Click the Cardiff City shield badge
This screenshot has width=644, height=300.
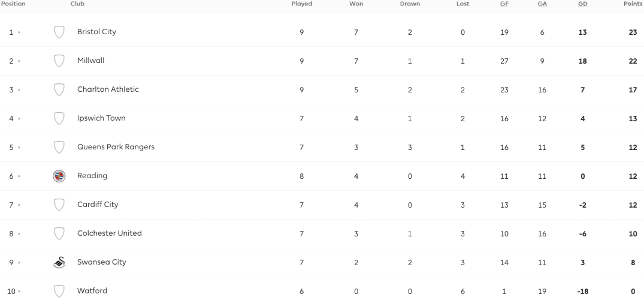pyautogui.click(x=59, y=205)
